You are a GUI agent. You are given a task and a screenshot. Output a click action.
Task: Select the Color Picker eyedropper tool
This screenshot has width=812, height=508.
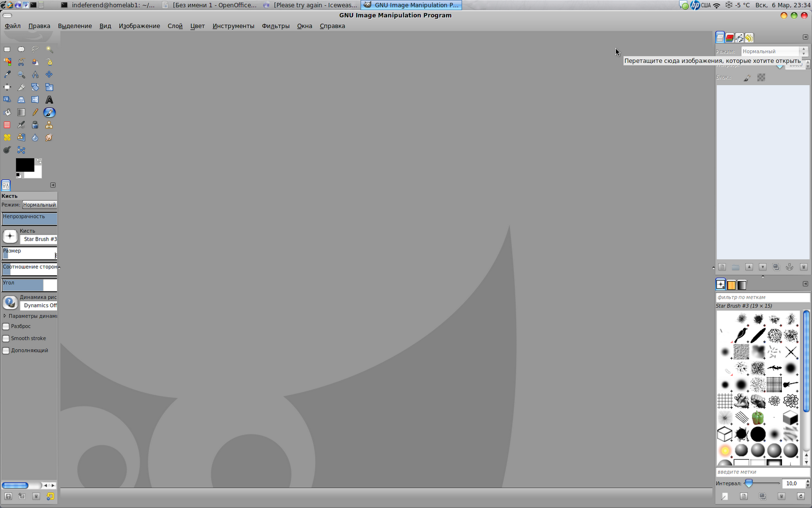(x=7, y=75)
